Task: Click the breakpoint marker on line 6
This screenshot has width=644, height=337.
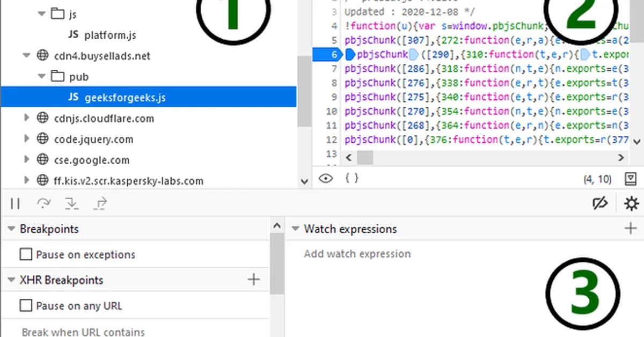Action: (x=334, y=54)
